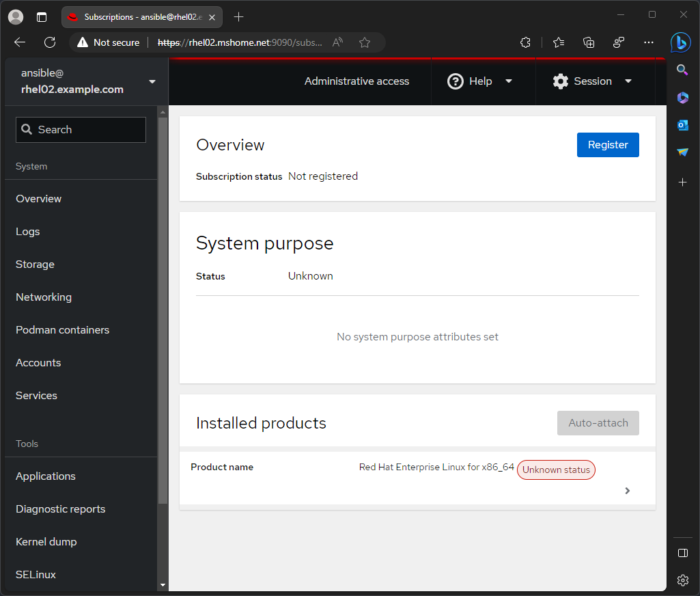Click the Extensions puzzle icon in the toolbar

525,42
